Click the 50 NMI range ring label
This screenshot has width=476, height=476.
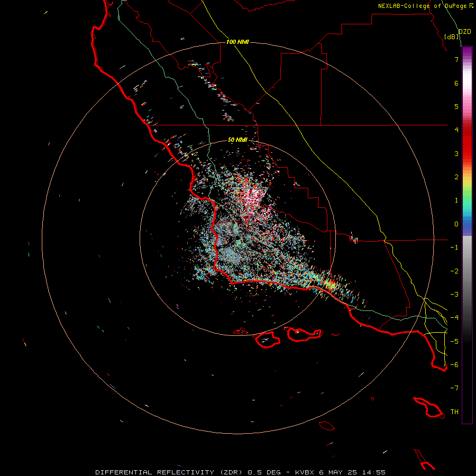[237, 140]
